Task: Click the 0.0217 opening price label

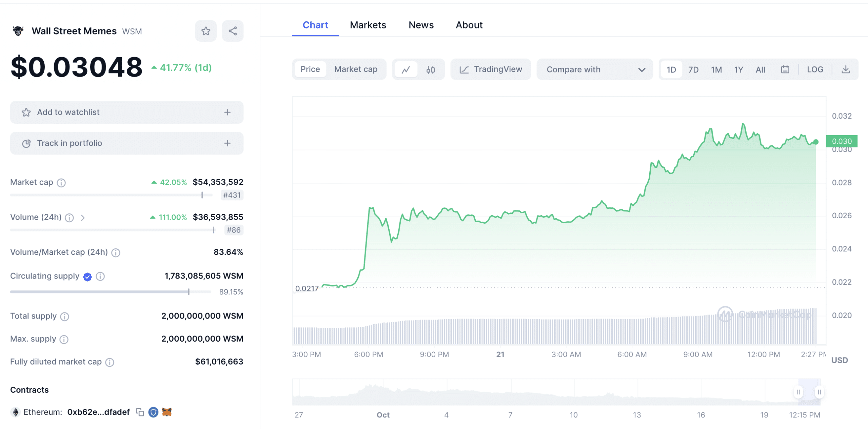Action: (x=307, y=289)
